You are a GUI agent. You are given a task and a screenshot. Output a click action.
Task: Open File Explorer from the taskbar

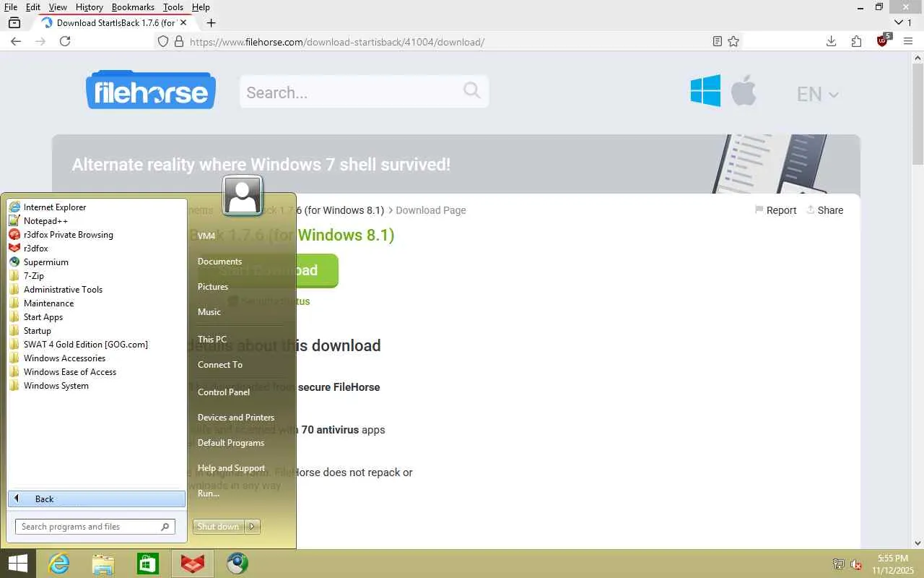pyautogui.click(x=103, y=564)
